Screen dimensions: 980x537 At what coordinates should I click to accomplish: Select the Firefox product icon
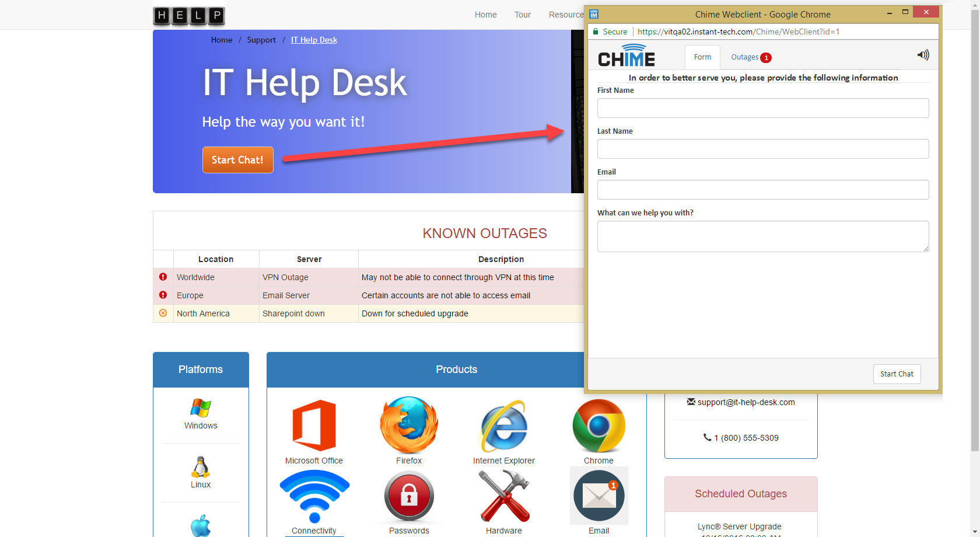coord(409,425)
